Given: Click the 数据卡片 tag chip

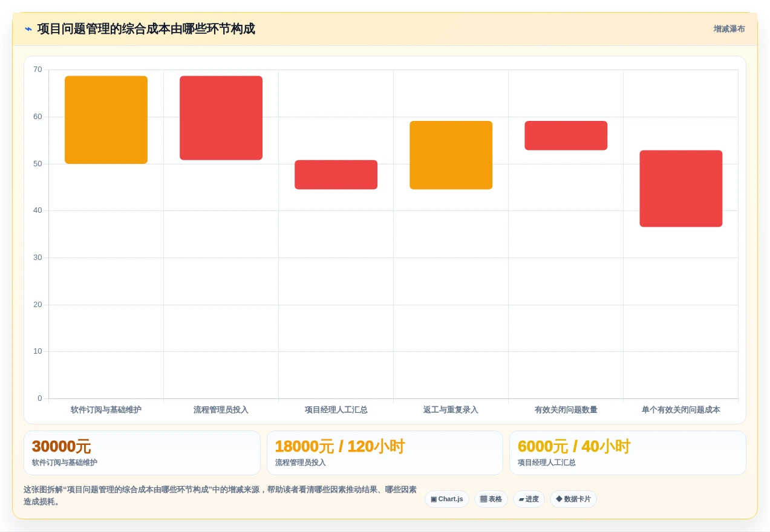Looking at the screenshot, I should [573, 499].
